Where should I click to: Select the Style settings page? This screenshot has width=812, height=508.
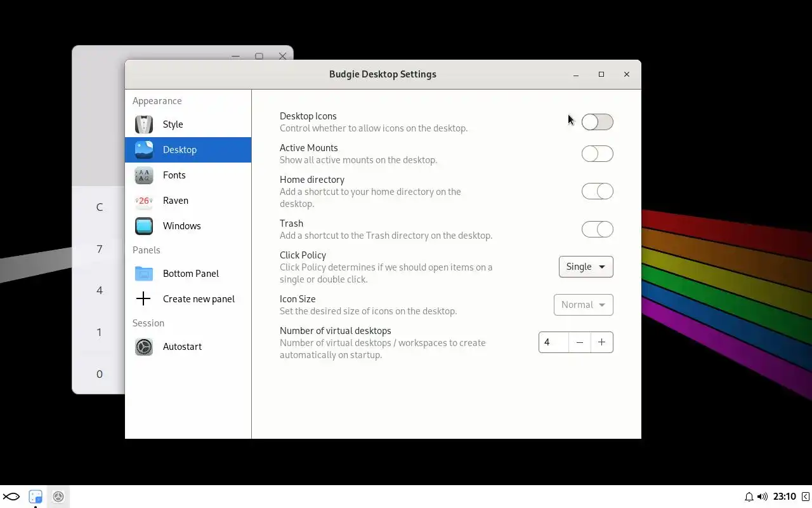tap(188, 124)
